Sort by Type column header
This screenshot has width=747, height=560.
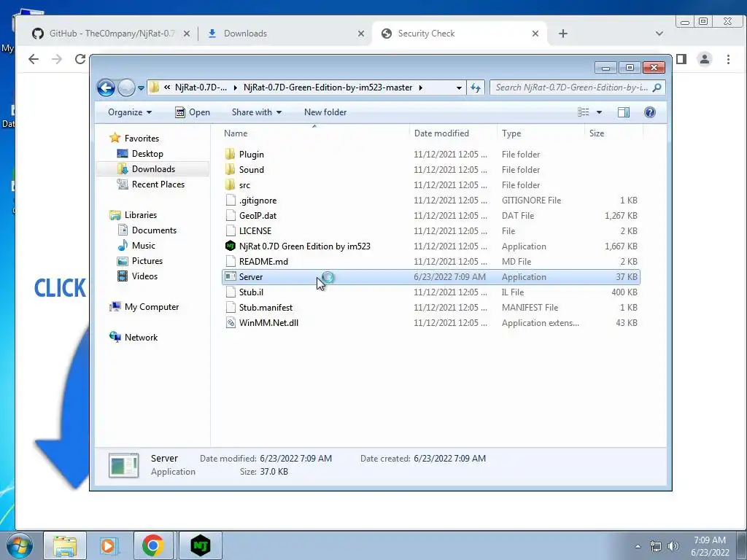[x=541, y=133]
